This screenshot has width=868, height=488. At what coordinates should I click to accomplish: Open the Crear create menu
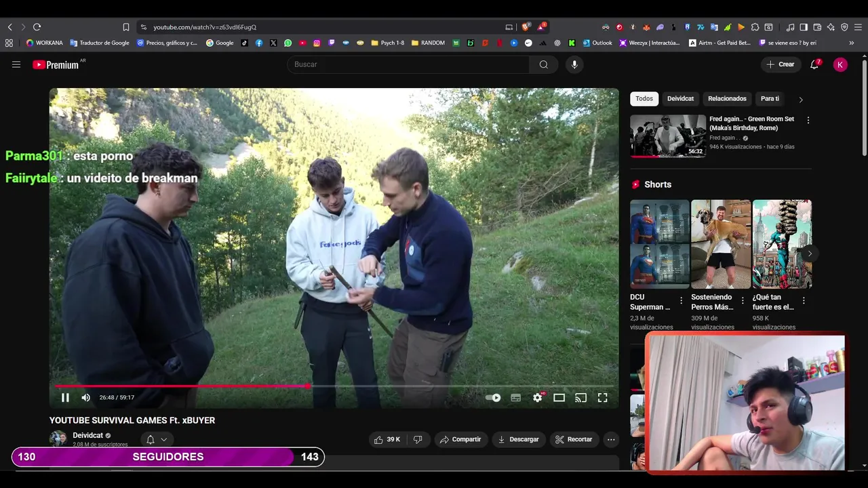tap(780, 64)
